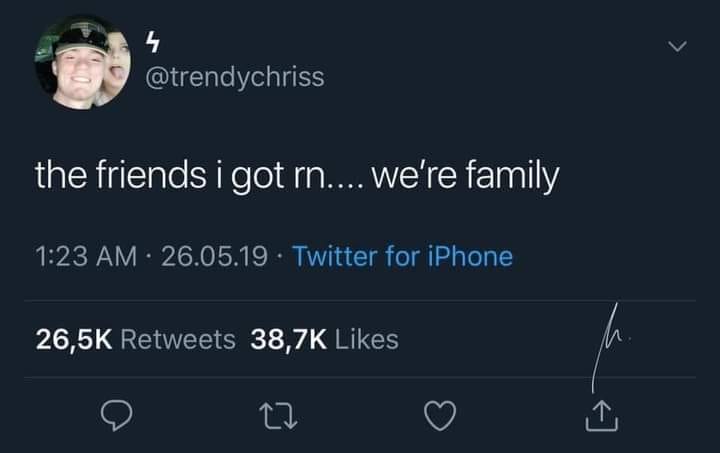The image size is (720, 453).
Task: Open the share upload icon
Action: coord(602,416)
